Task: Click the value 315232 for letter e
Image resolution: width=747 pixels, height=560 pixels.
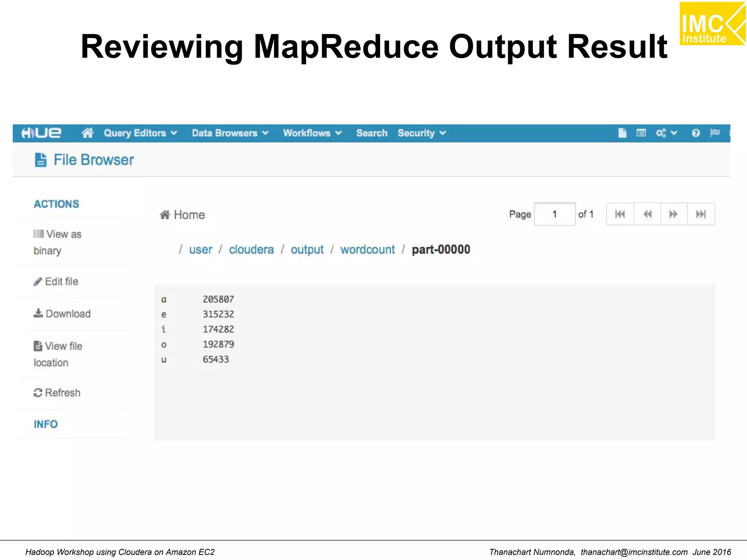Action: coord(218,314)
